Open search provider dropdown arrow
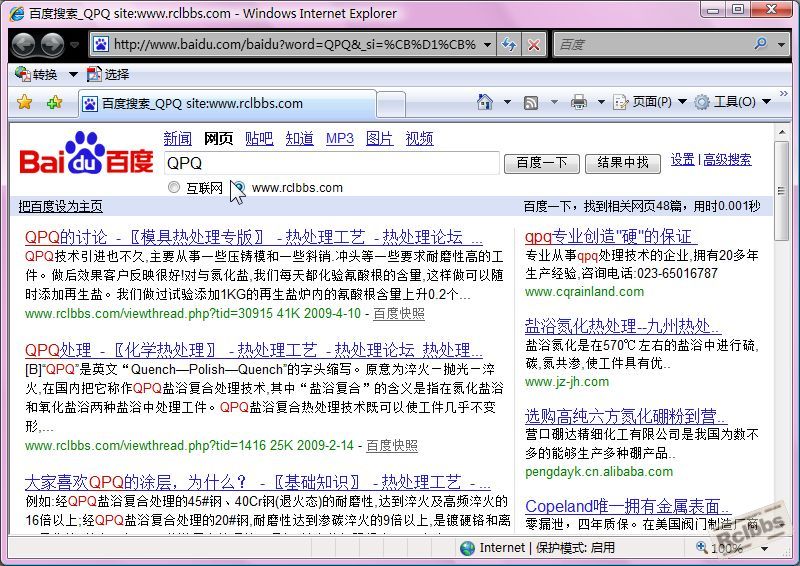800x566 pixels. 781,45
